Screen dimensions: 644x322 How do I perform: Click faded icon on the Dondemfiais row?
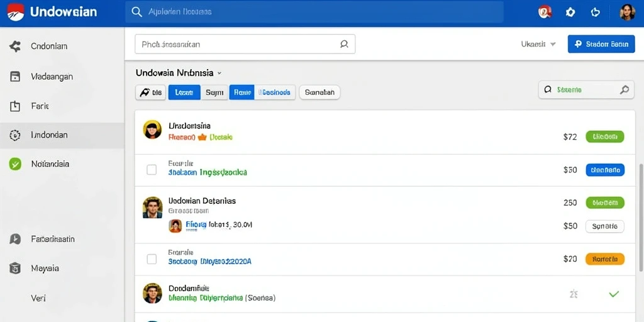click(574, 294)
